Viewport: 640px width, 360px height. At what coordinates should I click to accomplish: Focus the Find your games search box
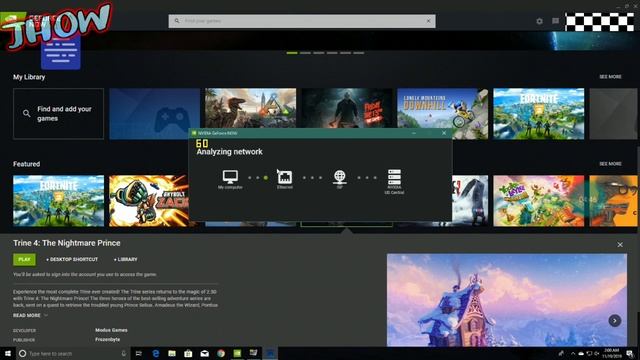coord(302,21)
